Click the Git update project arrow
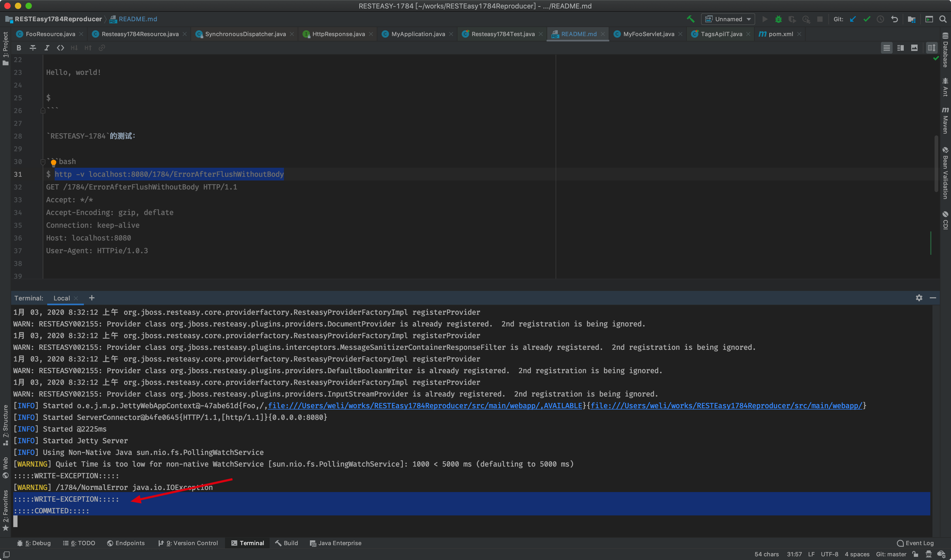This screenshot has width=951, height=560. click(853, 19)
